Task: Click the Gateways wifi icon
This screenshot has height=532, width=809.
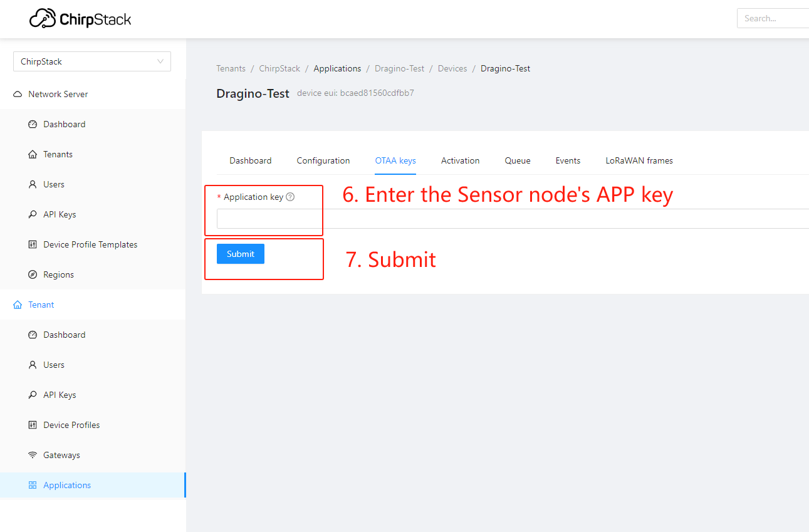Action: [x=33, y=455]
